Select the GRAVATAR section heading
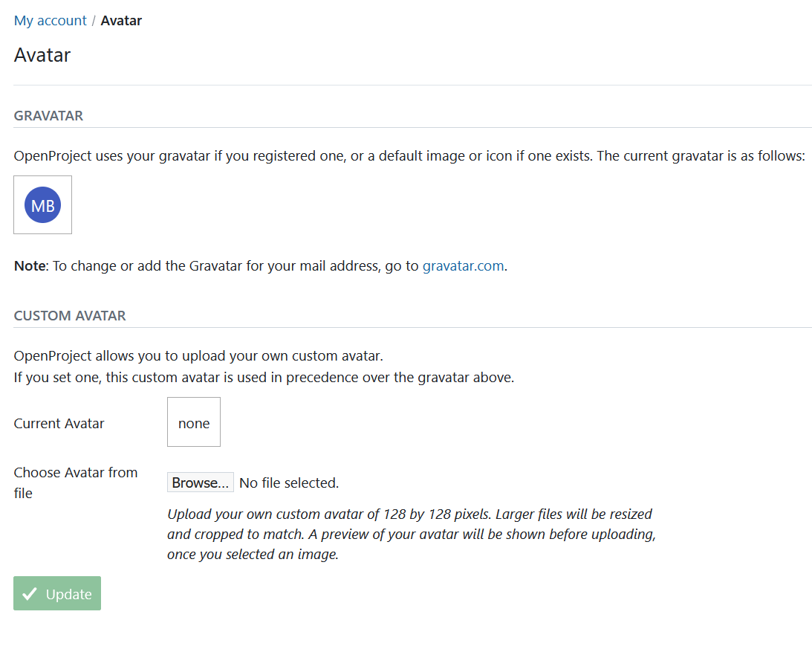Screen dimensions: 812x652 pyautogui.click(x=48, y=116)
